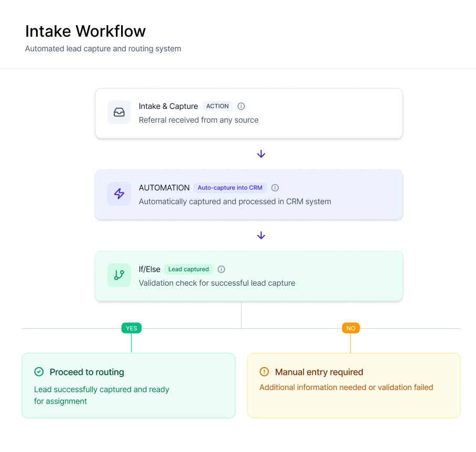The height and width of the screenshot is (452, 476).
Task: Toggle the NO branch label
Action: point(351,328)
